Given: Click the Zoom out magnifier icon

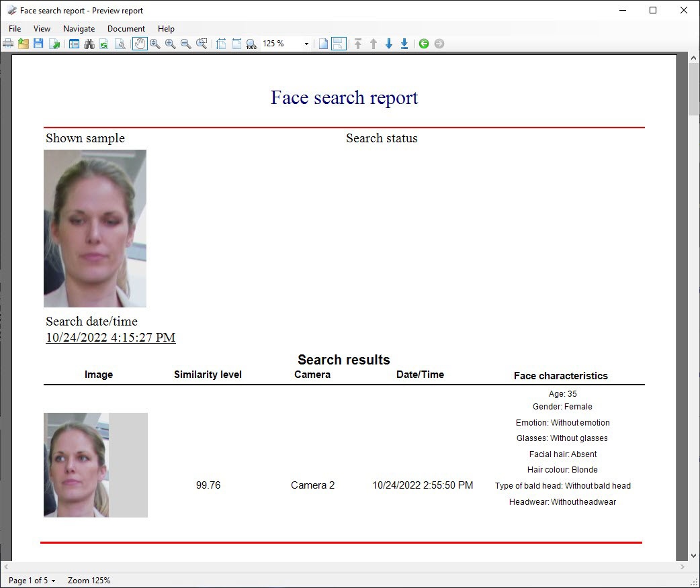Looking at the screenshot, I should (186, 44).
